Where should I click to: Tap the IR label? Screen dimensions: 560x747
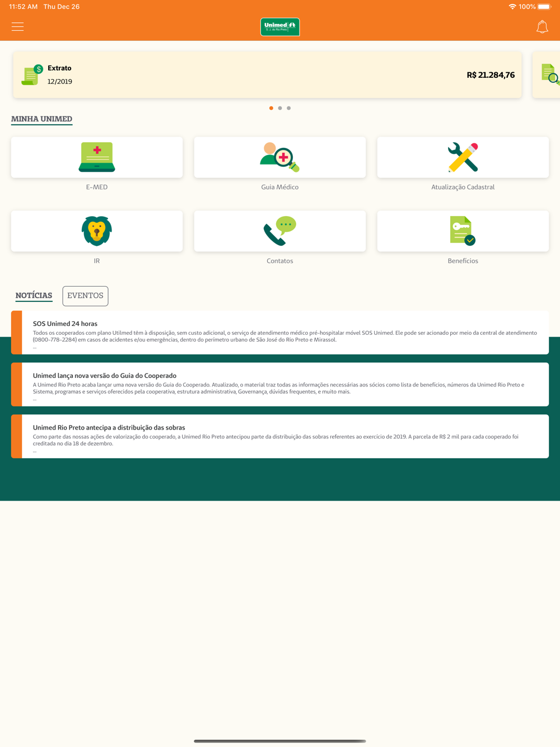(x=97, y=261)
